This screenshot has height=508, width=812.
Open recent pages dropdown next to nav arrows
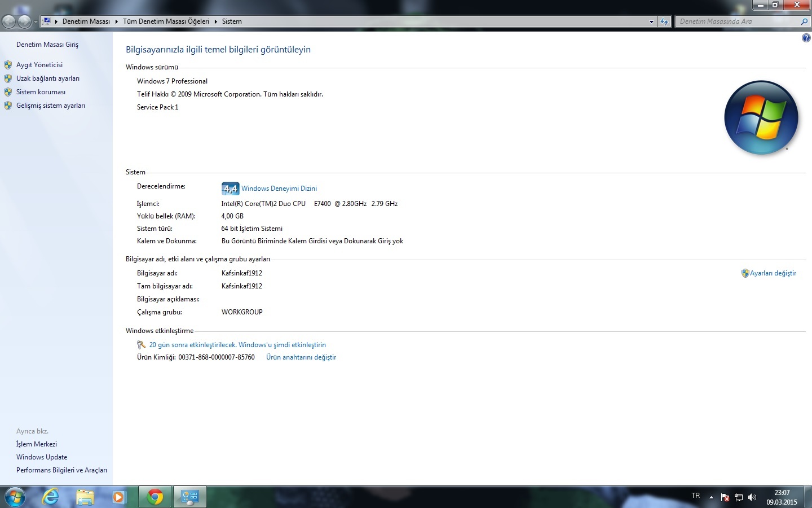36,22
